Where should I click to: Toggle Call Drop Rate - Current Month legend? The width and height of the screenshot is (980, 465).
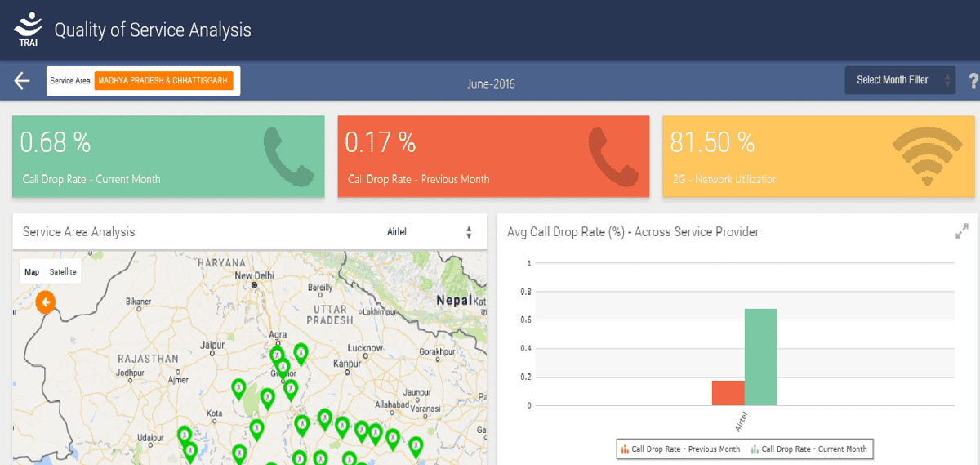[x=808, y=449]
